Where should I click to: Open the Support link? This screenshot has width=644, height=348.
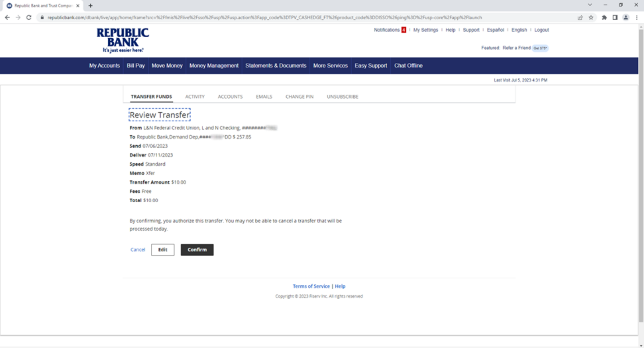coord(471,30)
